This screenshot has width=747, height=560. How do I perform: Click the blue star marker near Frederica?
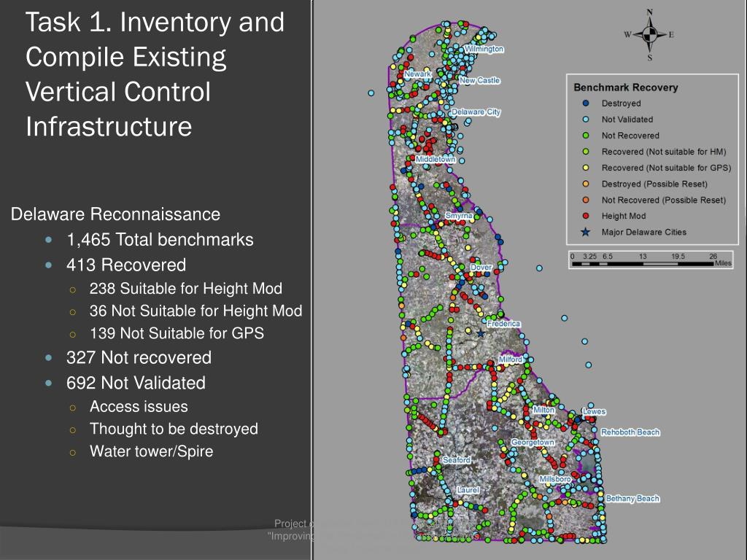(x=481, y=334)
